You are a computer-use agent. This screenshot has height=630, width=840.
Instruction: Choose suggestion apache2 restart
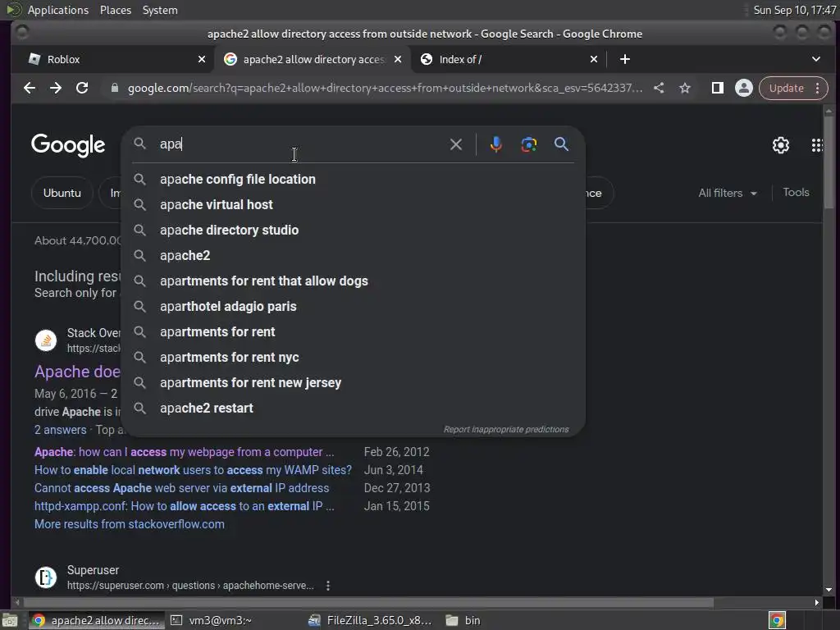click(x=354, y=409)
